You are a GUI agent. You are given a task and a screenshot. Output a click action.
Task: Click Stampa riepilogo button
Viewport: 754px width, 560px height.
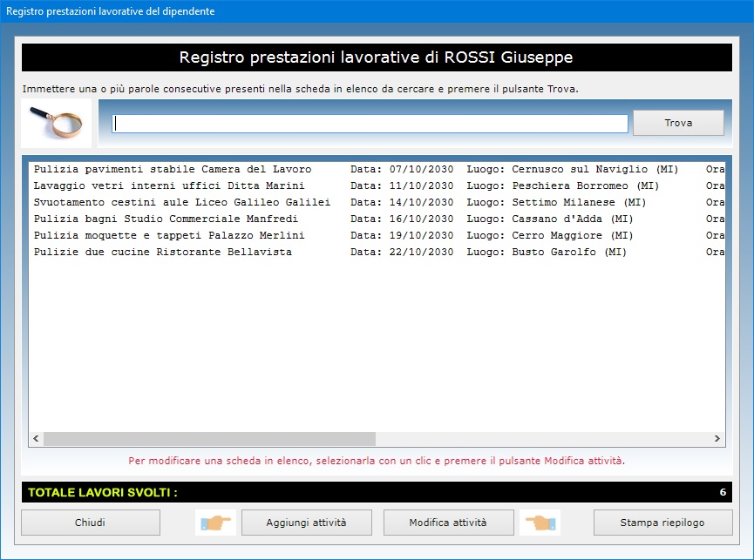pyautogui.click(x=662, y=523)
